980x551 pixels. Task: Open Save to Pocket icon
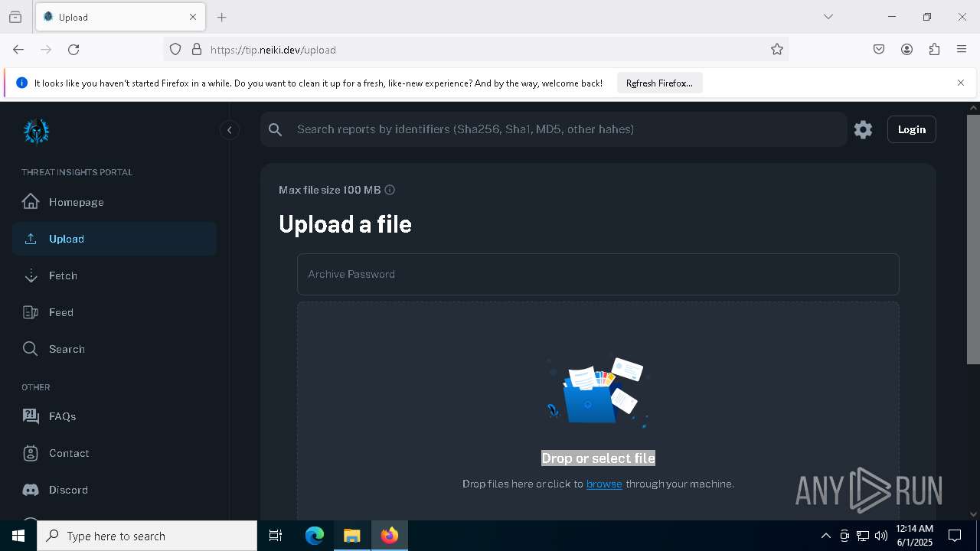879,50
